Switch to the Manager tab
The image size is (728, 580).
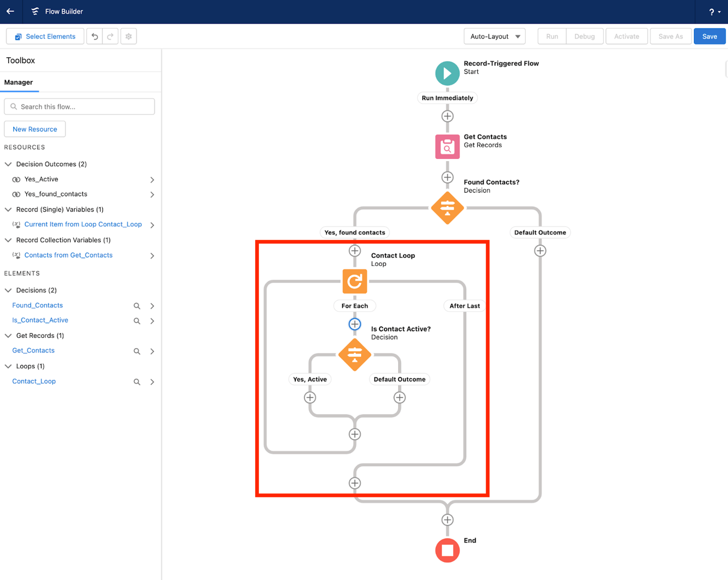[19, 82]
